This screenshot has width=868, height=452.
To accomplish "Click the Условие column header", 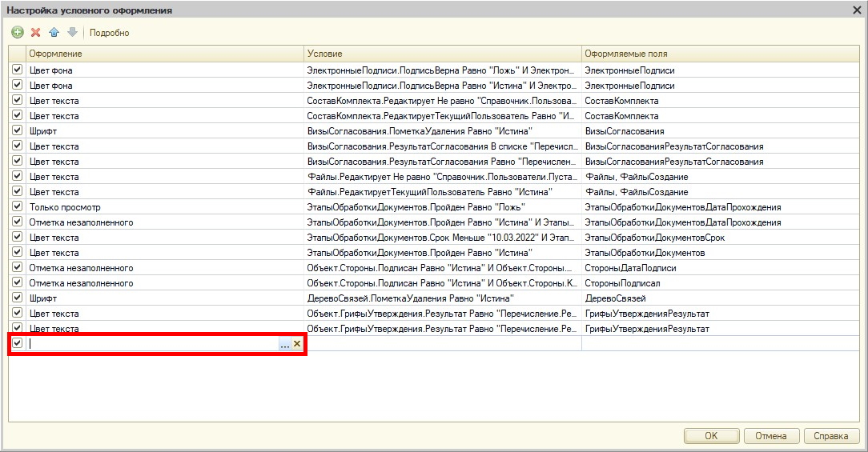I will [443, 54].
